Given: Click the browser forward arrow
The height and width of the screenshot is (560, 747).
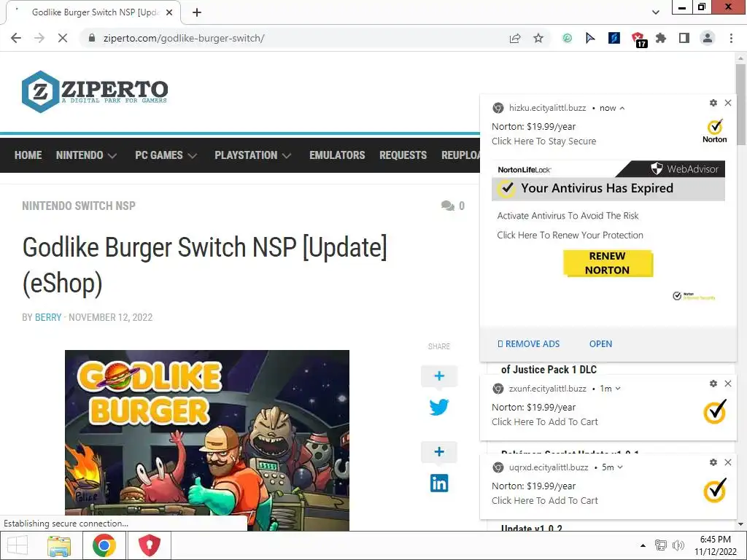Looking at the screenshot, I should coord(39,38).
